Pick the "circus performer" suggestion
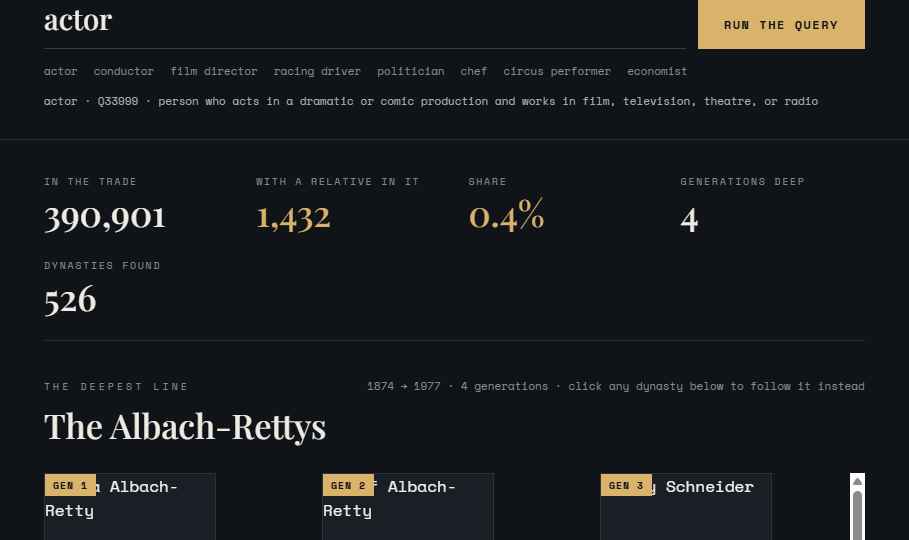This screenshot has width=909, height=540. coord(557,71)
